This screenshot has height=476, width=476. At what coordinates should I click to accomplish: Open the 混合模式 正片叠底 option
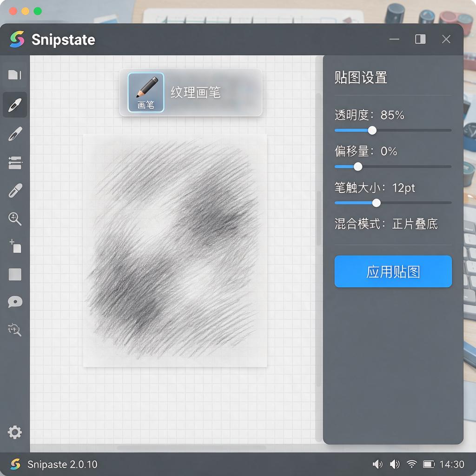click(386, 224)
